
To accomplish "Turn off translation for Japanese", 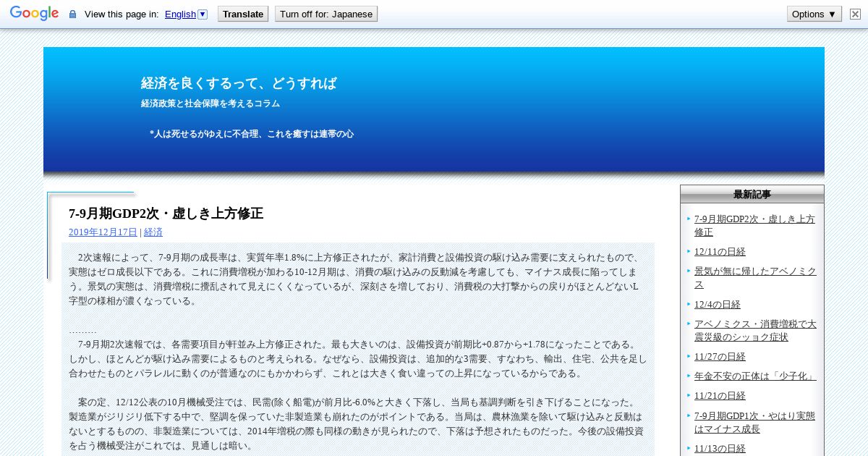I will coord(326,14).
